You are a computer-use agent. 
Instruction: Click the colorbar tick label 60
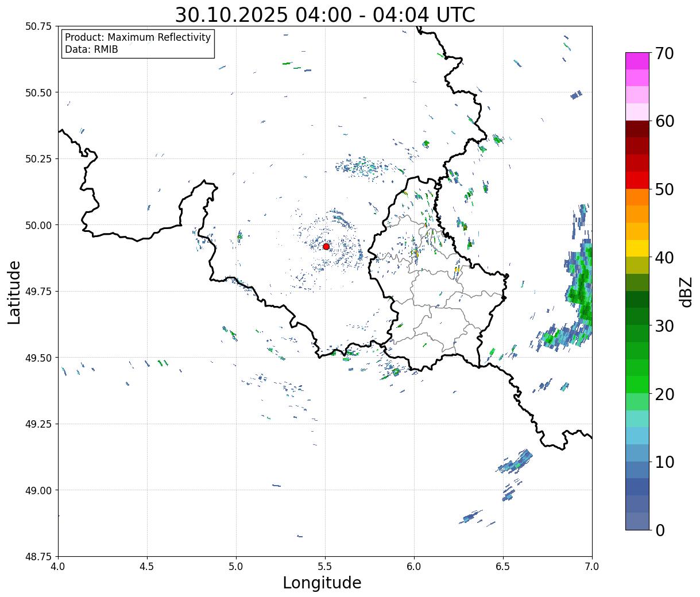click(664, 121)
